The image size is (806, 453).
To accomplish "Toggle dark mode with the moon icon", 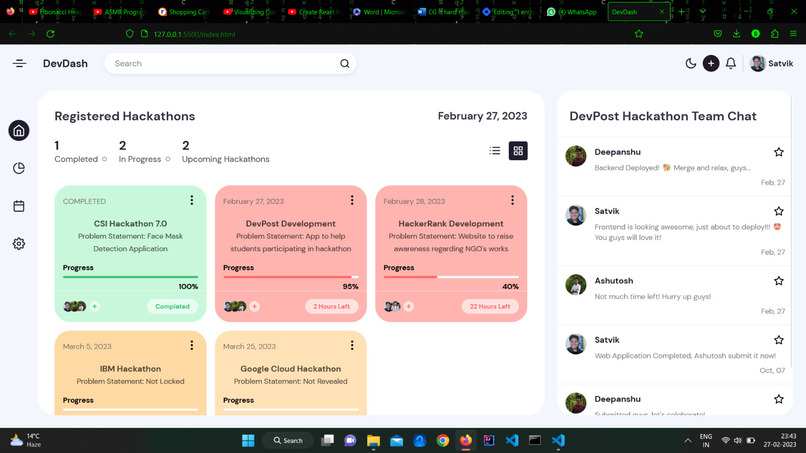I will 691,63.
